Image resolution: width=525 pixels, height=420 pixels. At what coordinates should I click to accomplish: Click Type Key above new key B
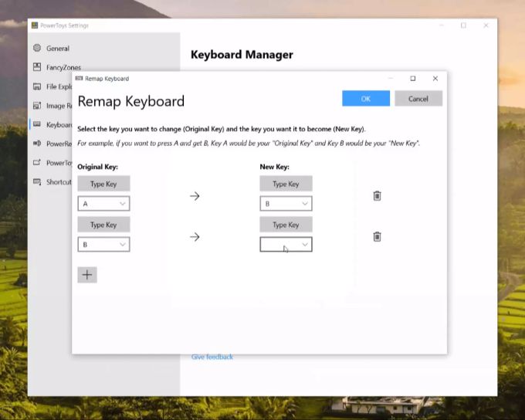pyautogui.click(x=286, y=184)
